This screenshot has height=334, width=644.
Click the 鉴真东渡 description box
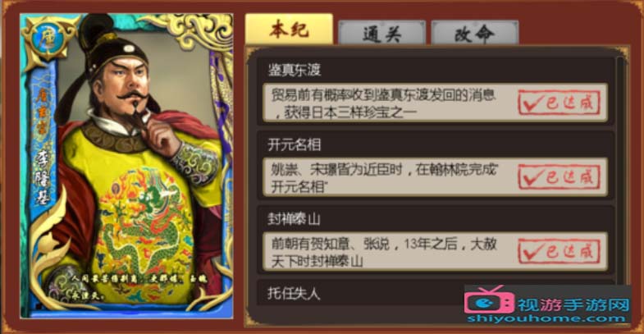coord(435,103)
